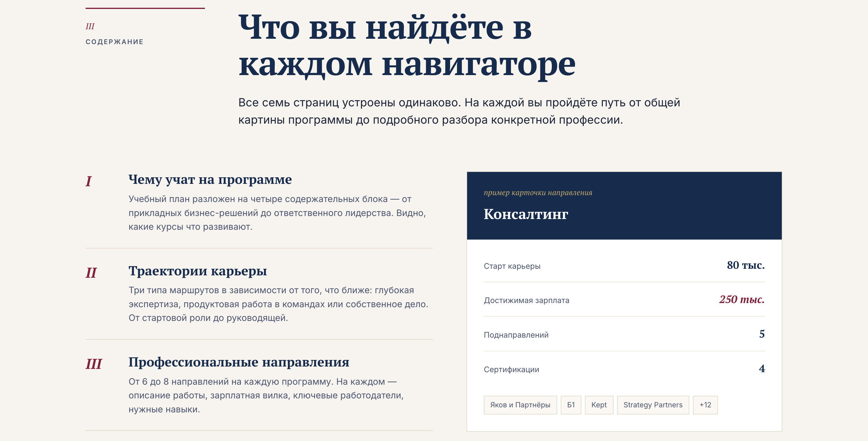This screenshot has width=868, height=441.
Task: Click the heading 'Траектории карьеры'
Action: 197,271
